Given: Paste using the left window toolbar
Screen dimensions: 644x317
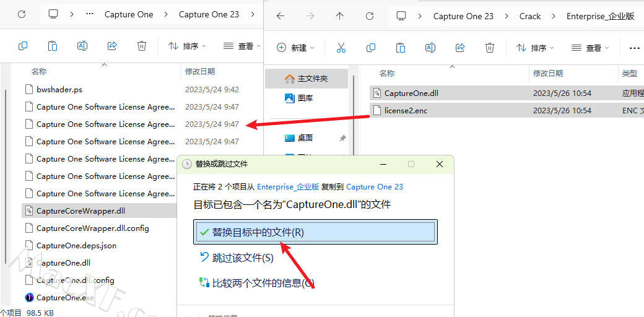Looking at the screenshot, I should pyautogui.click(x=53, y=46).
